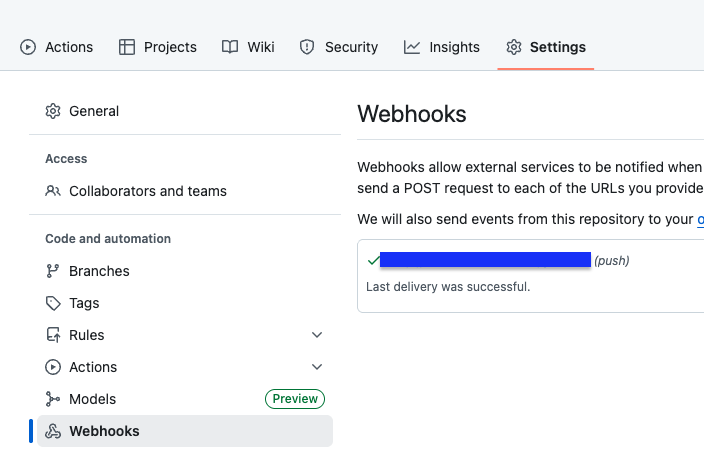Select the Tags icon in sidebar
This screenshot has height=456, width=704.
(x=53, y=303)
